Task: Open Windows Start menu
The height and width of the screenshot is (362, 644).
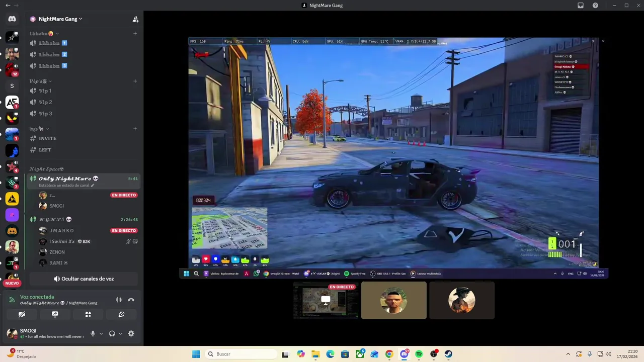Action: pos(196,354)
